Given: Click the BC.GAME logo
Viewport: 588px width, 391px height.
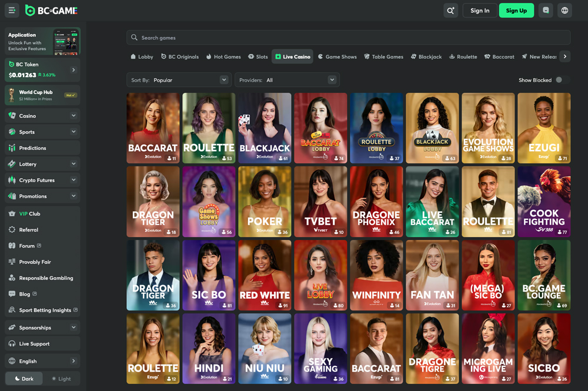Looking at the screenshot, I should click(x=51, y=11).
